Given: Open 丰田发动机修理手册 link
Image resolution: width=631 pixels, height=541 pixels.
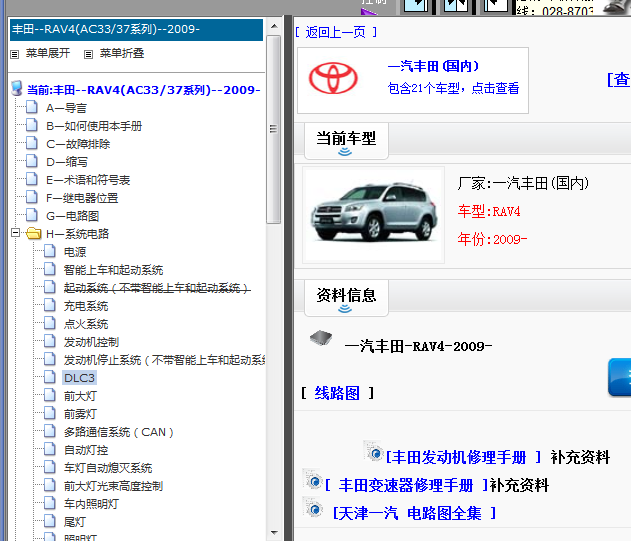Looking at the screenshot, I should click(x=464, y=457).
